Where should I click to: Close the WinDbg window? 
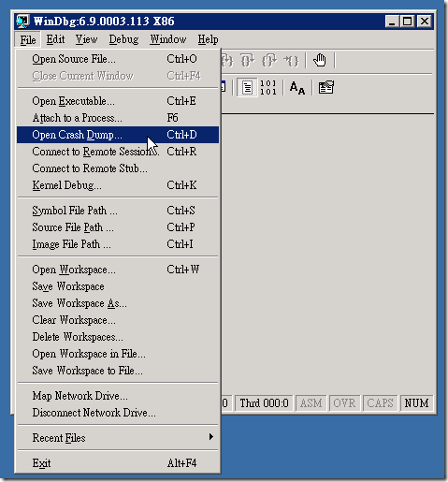[x=425, y=22]
